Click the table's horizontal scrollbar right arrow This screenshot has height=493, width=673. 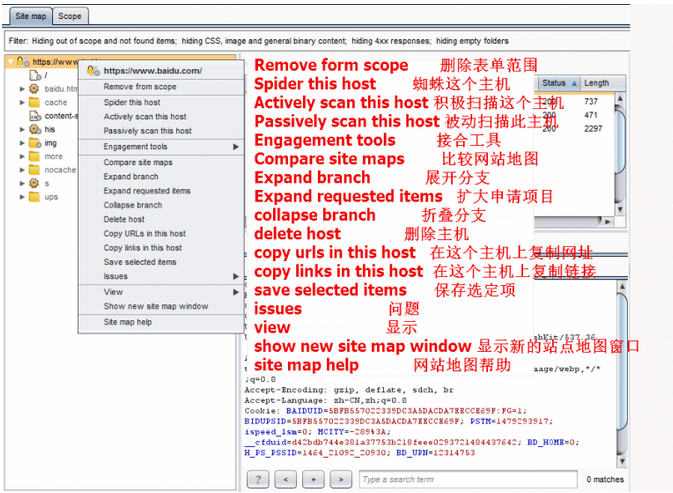607,222
